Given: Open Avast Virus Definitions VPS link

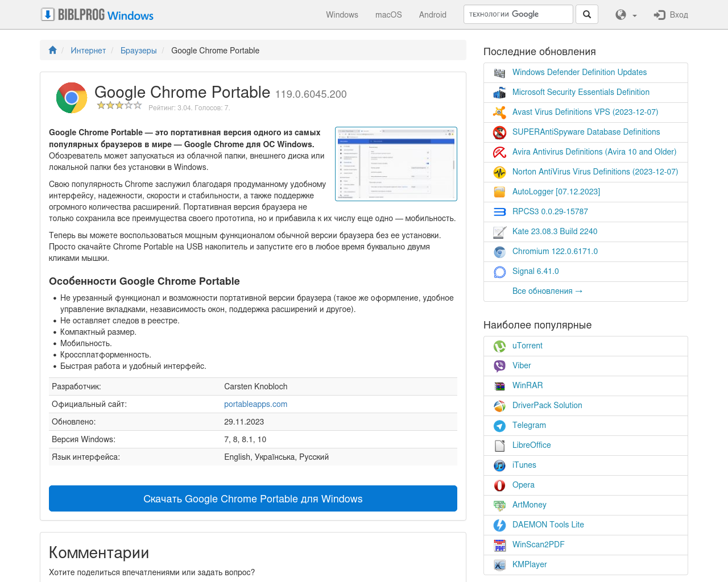Looking at the screenshot, I should point(585,112).
